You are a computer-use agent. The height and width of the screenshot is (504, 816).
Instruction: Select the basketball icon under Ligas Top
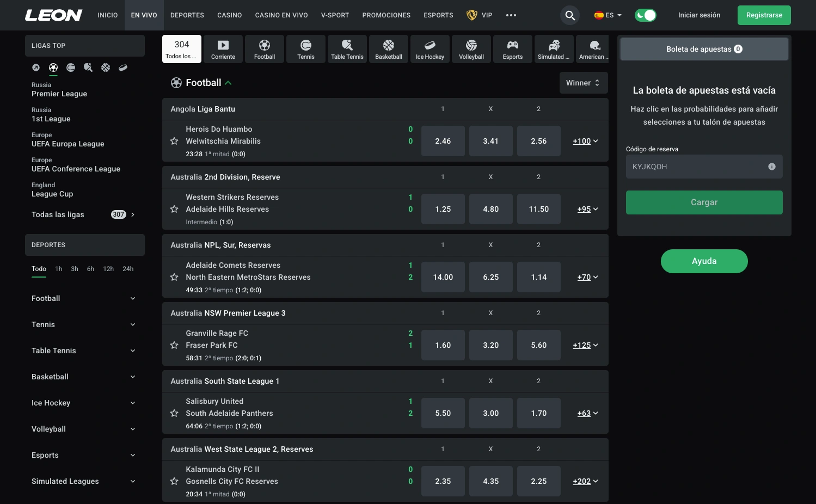(106, 67)
